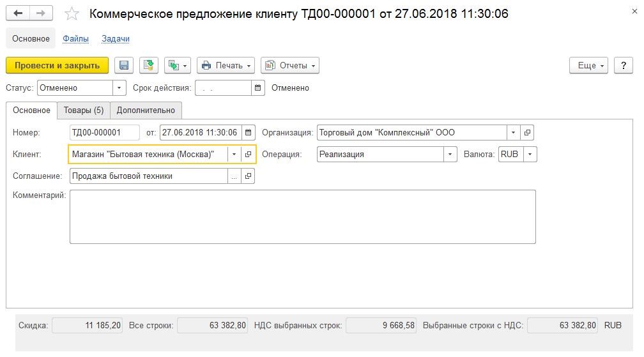The image size is (644, 357).
Task: Click inside the Комментарий text field
Action: click(x=303, y=216)
